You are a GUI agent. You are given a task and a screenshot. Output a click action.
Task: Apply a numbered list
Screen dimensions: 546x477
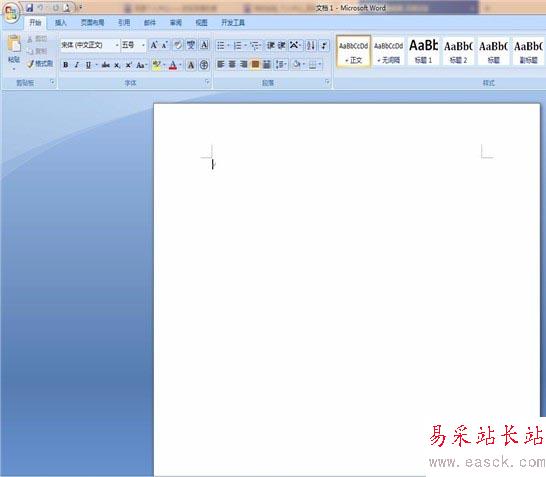[x=238, y=45]
